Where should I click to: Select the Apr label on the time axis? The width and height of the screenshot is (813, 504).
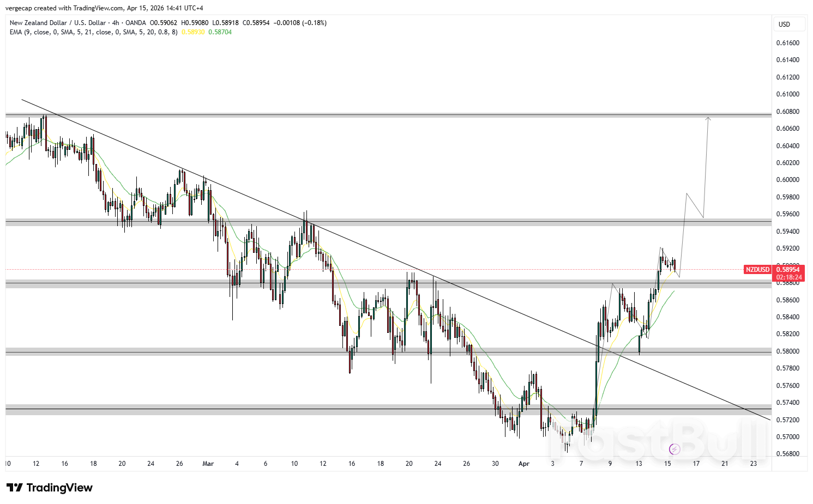(523, 464)
